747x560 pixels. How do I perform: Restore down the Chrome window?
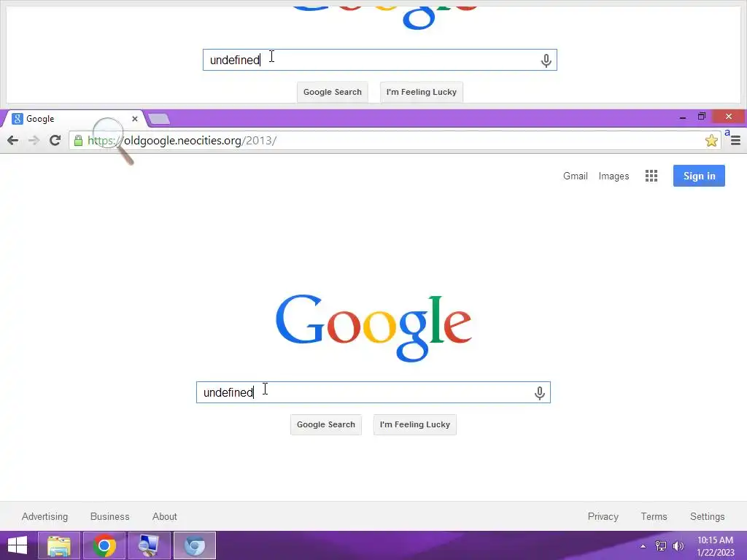[x=701, y=116]
